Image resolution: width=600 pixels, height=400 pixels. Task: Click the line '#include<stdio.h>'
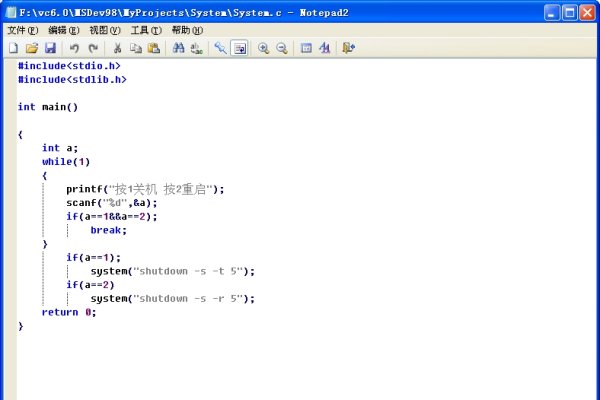point(69,66)
